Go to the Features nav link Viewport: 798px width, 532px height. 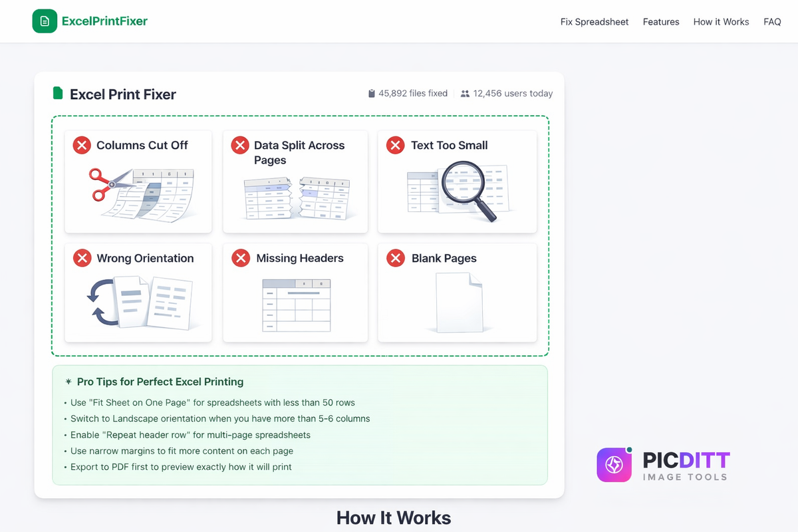661,22
